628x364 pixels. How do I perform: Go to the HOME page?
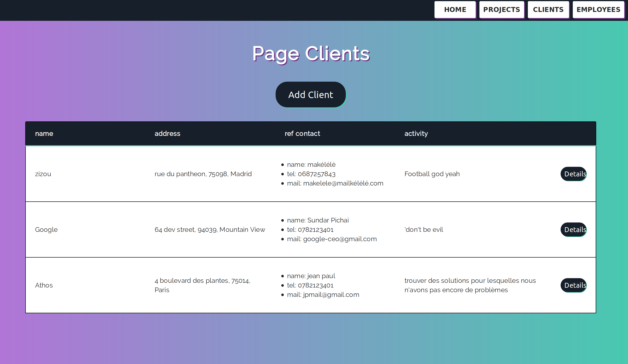455,9
